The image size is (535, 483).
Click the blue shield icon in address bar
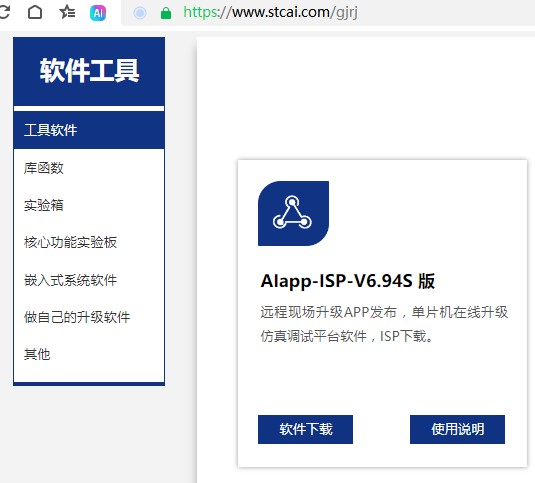click(x=140, y=13)
